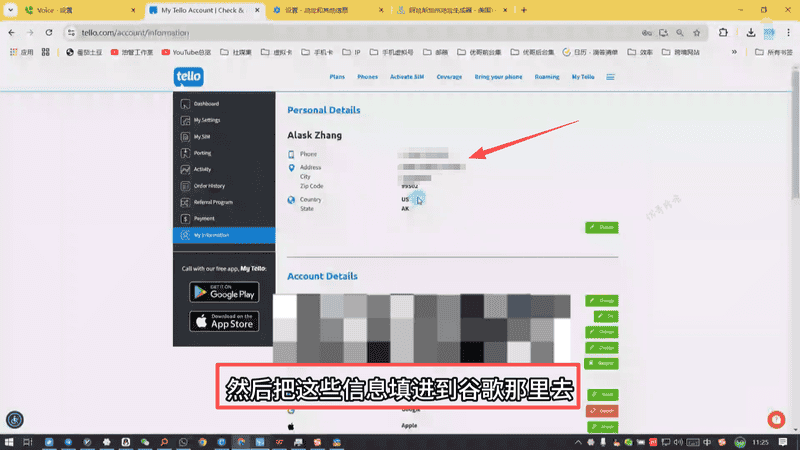
Task: Open the 手机卡 bookmark folder
Action: point(317,52)
